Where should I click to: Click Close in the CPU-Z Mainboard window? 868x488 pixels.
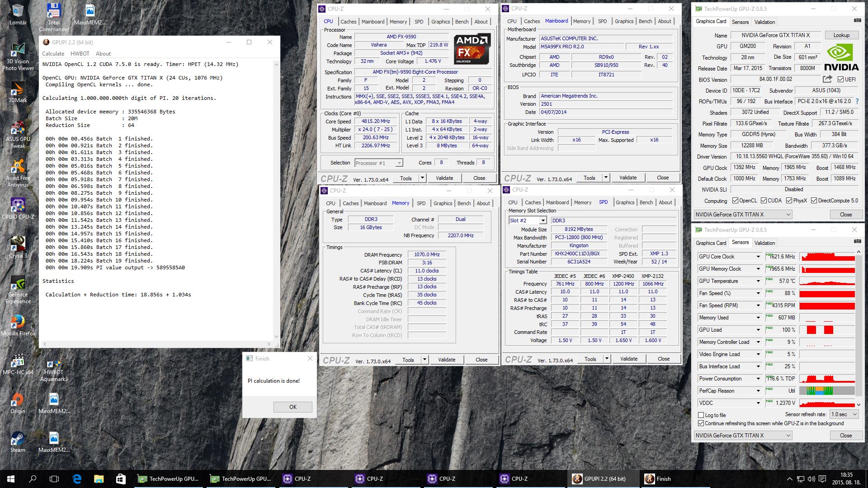click(x=662, y=178)
